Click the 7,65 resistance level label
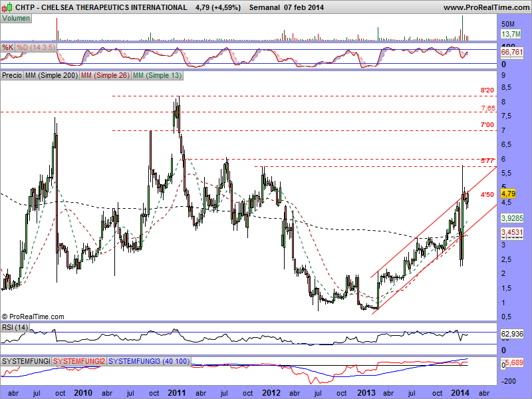The height and width of the screenshot is (399, 532). point(488,108)
